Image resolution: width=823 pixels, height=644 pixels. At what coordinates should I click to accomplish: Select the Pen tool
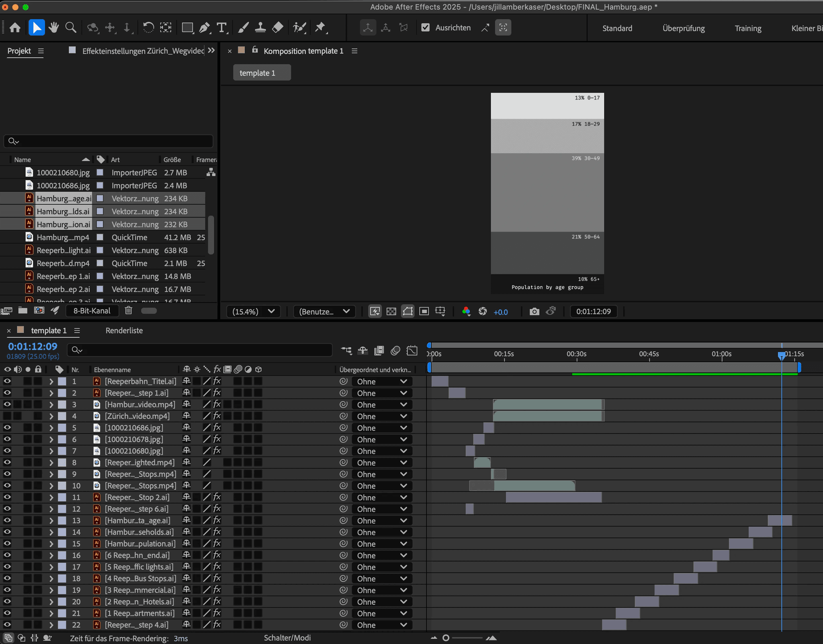click(x=204, y=28)
